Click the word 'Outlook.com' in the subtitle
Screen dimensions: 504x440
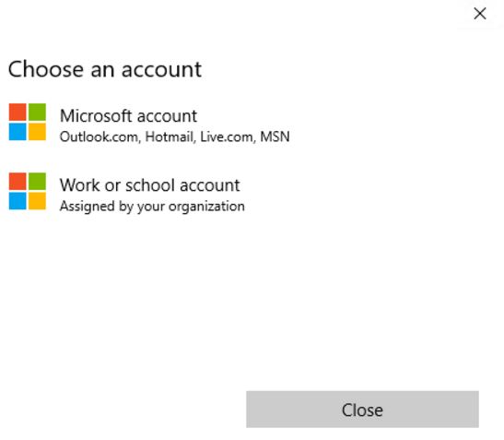pyautogui.click(x=100, y=137)
